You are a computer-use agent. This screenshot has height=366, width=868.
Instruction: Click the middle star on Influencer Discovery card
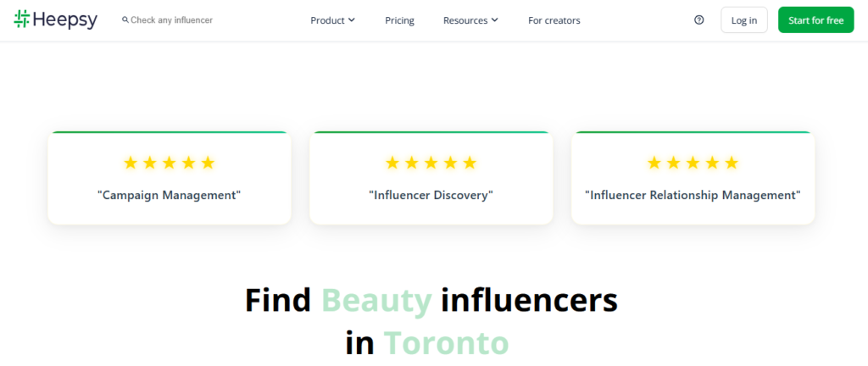point(431,163)
